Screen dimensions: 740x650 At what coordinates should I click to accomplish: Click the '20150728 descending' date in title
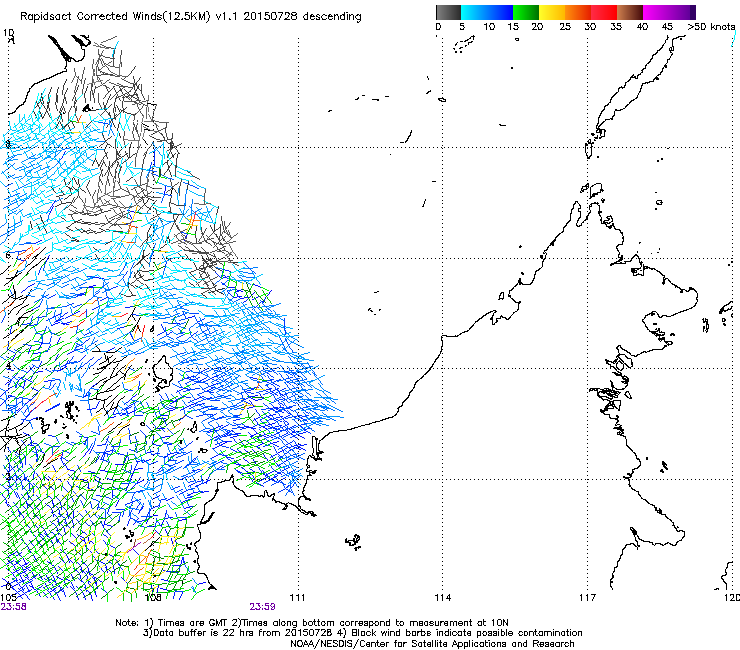point(302,17)
